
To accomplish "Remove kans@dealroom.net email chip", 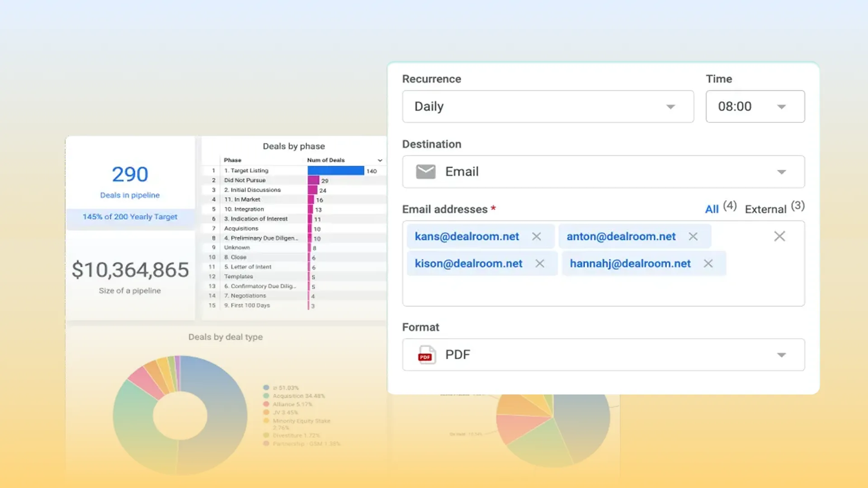I will coord(536,236).
